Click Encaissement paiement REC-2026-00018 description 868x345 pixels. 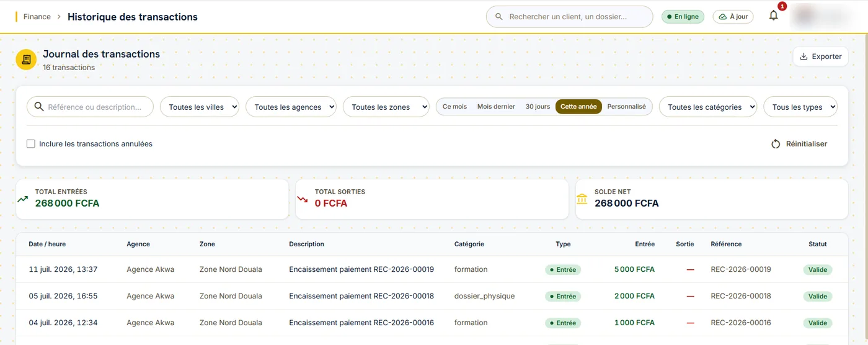click(361, 297)
